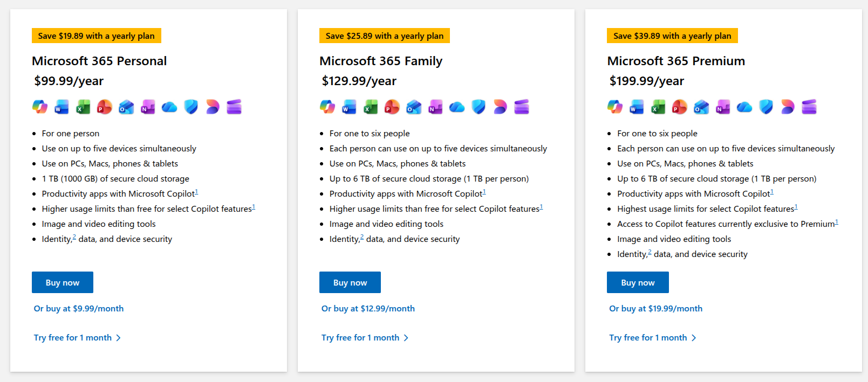This screenshot has height=382, width=868.
Task: Open footnote 1 beside the Premium-exclusive Copilot features
Action: tap(837, 222)
